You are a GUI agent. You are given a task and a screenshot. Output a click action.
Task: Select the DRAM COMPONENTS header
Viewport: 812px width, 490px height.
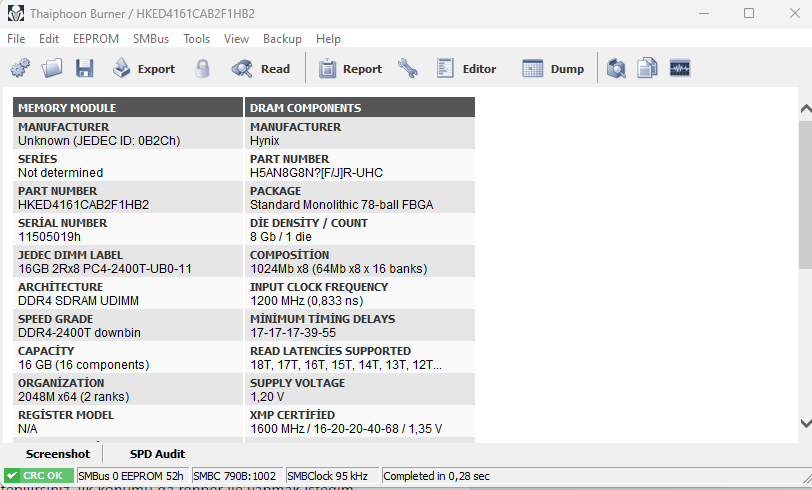tap(359, 108)
